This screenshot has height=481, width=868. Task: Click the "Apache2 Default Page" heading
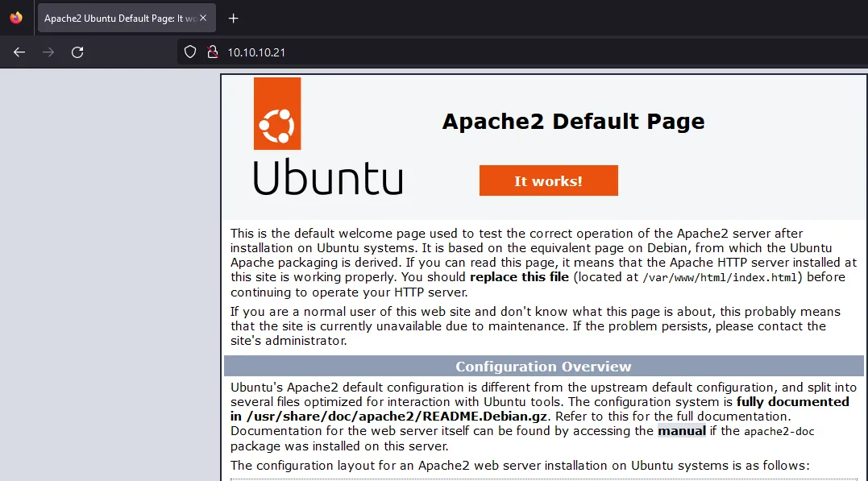click(x=573, y=121)
